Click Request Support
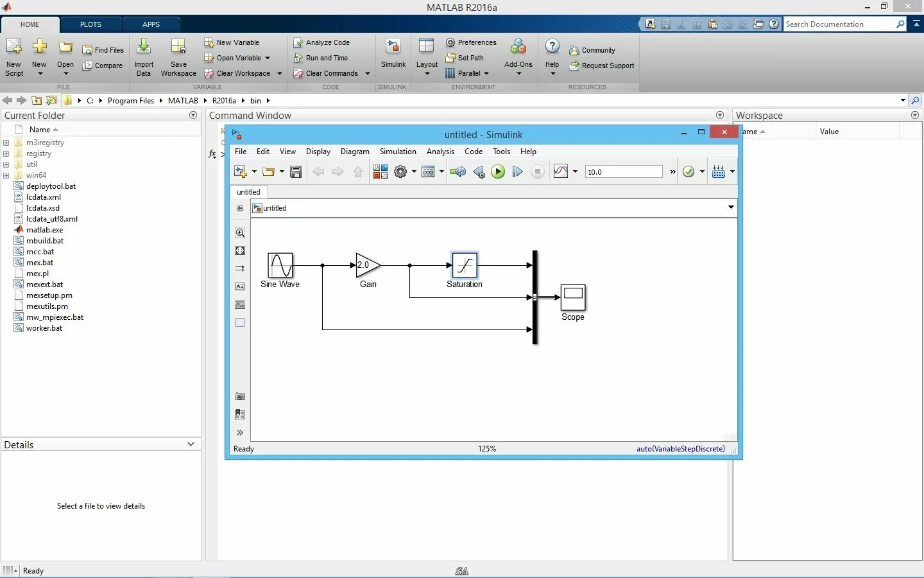This screenshot has width=924, height=578. [601, 66]
